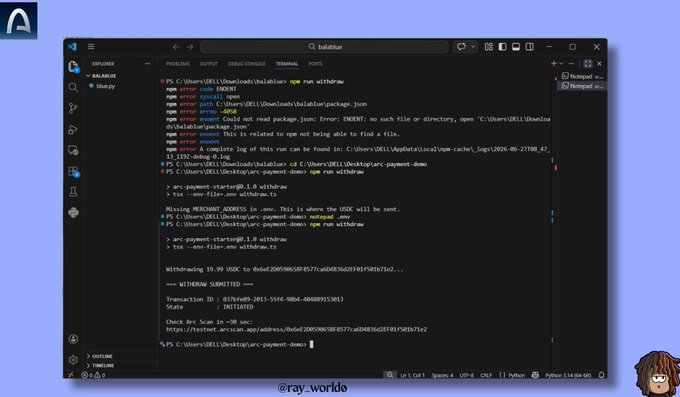Switch to the PROBLEMS tab

[x=178, y=64]
